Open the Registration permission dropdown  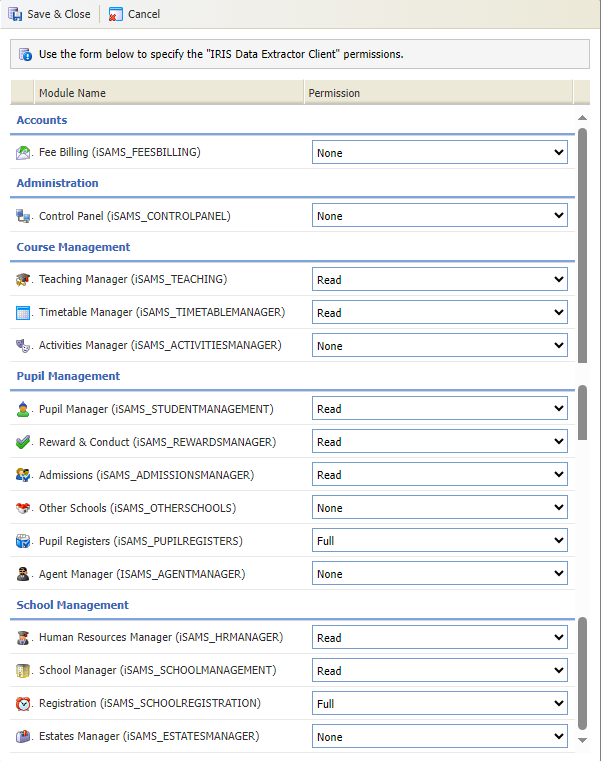pyautogui.click(x=439, y=704)
